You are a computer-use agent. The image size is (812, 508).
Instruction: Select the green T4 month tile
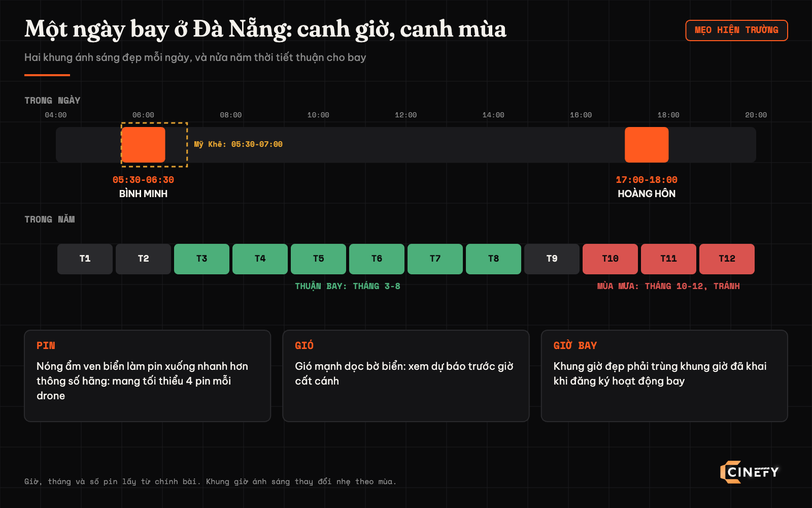point(260,259)
